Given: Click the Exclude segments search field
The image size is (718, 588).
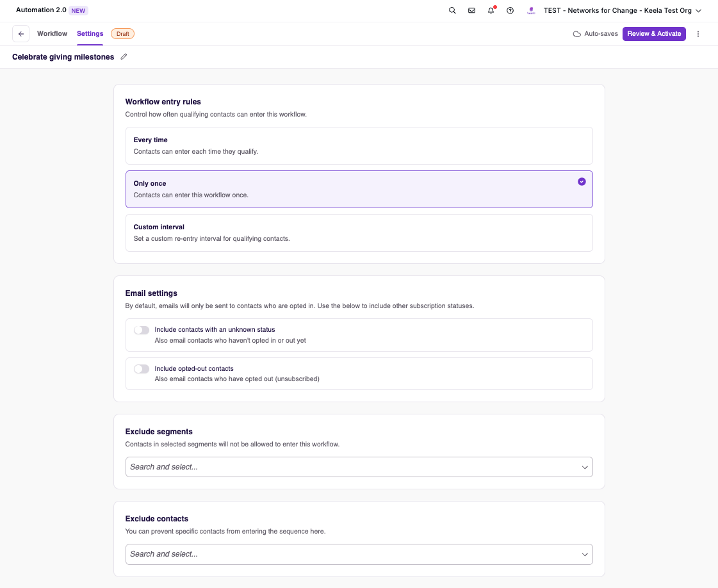Looking at the screenshot, I should 359,467.
